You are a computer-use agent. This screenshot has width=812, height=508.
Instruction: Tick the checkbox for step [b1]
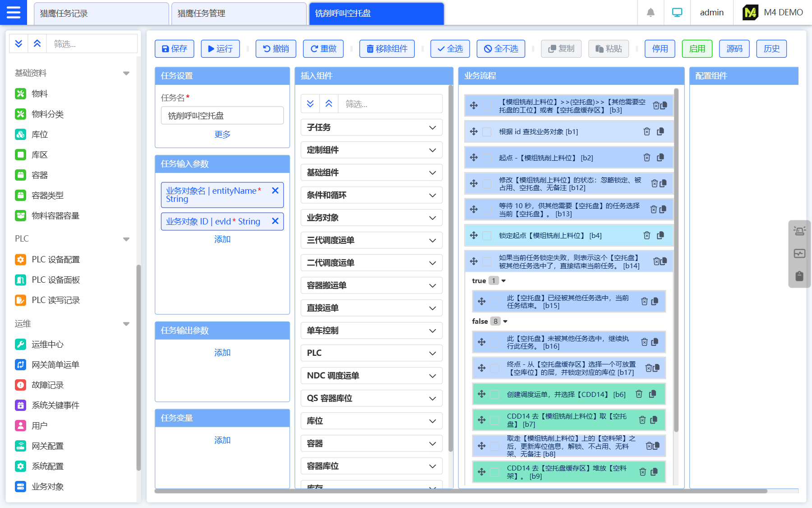[x=487, y=132]
